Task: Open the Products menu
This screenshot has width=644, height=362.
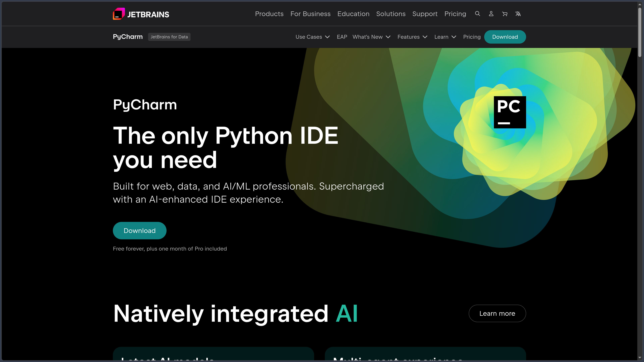Action: point(269,14)
